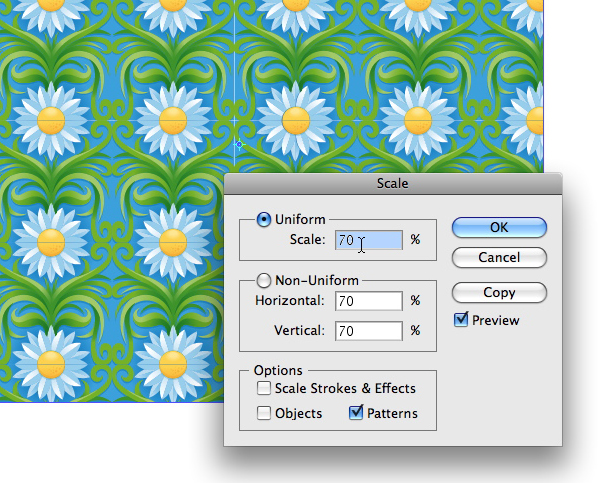The image size is (600, 483).
Task: Check the Objects option checkbox
Action: click(264, 413)
